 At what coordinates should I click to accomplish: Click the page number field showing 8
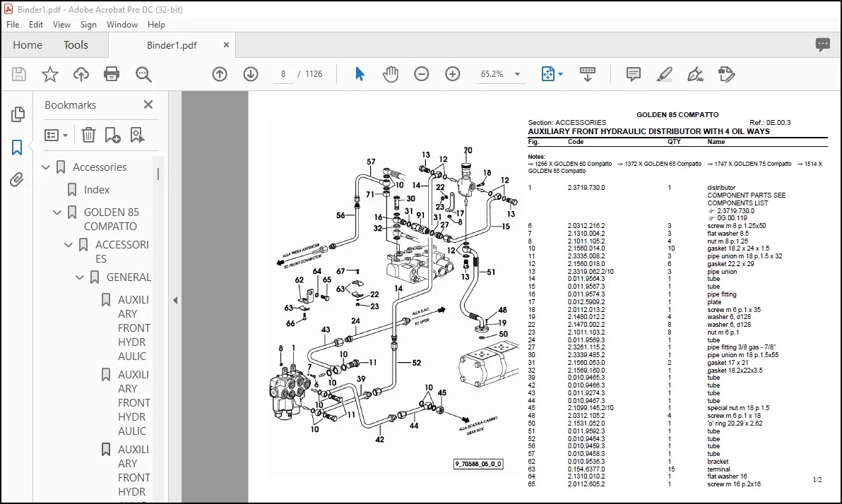point(283,74)
